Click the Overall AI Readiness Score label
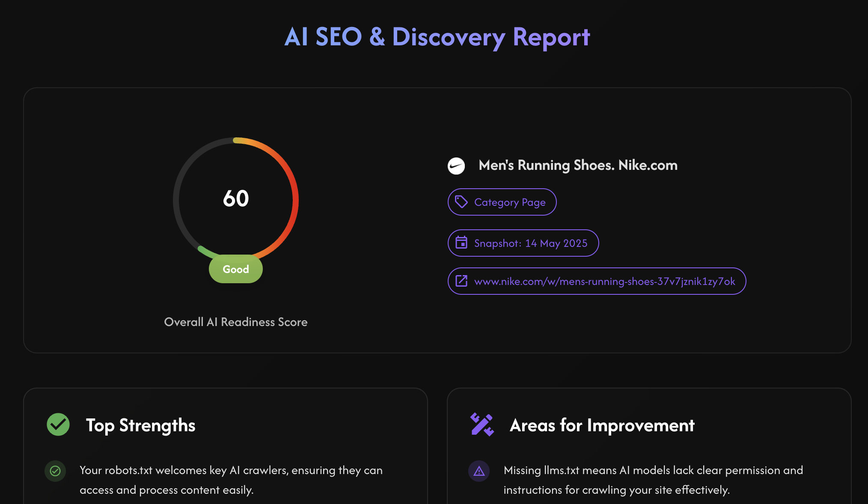This screenshot has height=504, width=868. (x=235, y=322)
